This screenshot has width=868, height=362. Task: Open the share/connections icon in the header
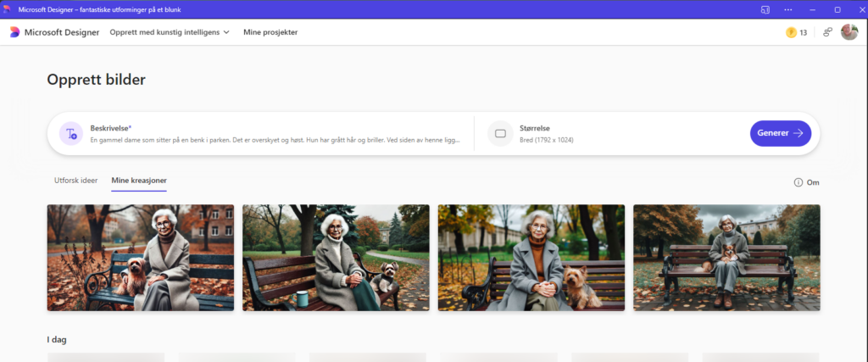827,32
